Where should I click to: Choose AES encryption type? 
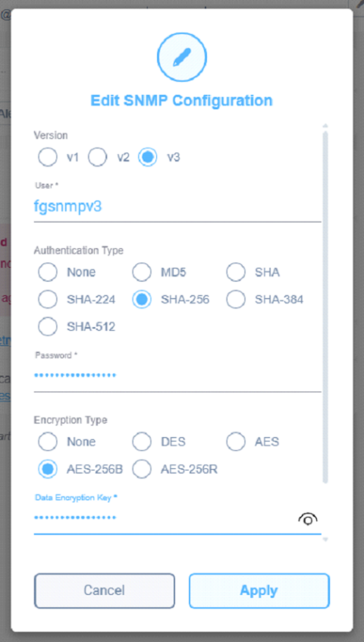(x=236, y=442)
